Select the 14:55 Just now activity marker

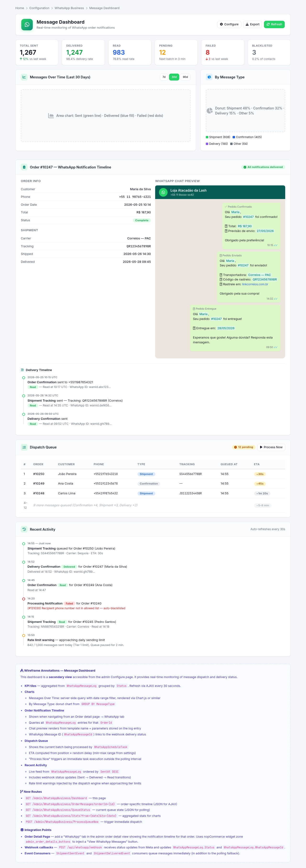(24, 544)
